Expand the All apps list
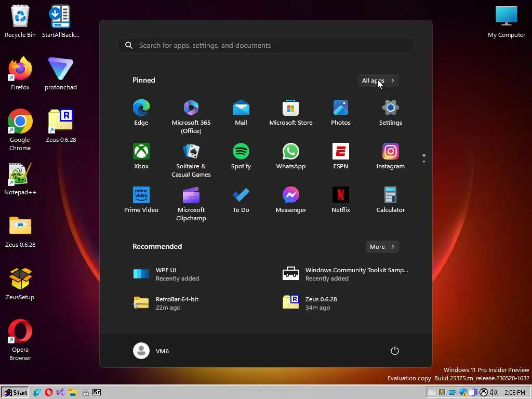532x399 pixels. point(378,81)
